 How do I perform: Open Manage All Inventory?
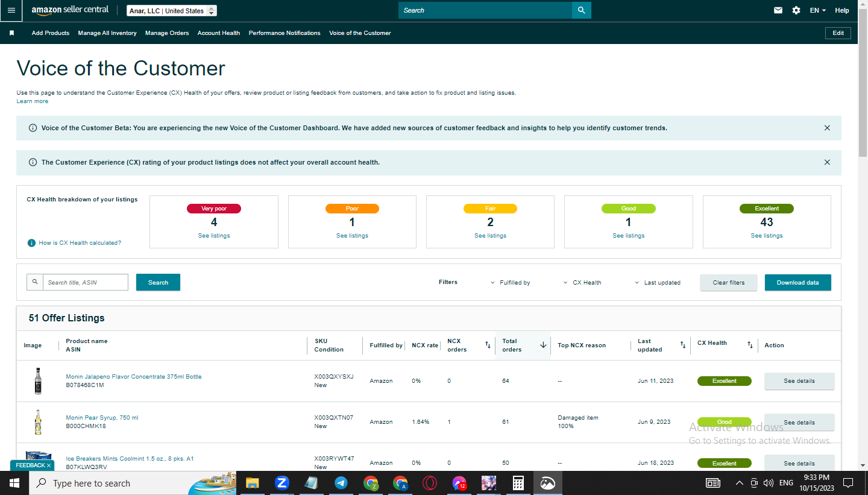[x=107, y=33]
